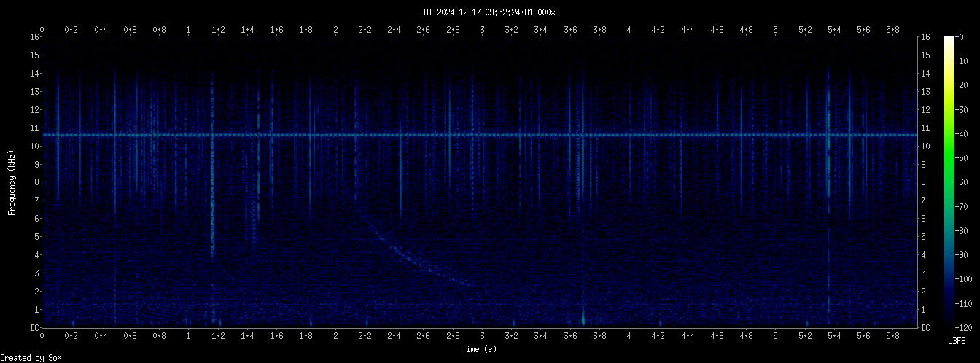Image resolution: width=980 pixels, height=363 pixels.
Task: Click the 3 label on right frequency axis
Action: point(923,273)
